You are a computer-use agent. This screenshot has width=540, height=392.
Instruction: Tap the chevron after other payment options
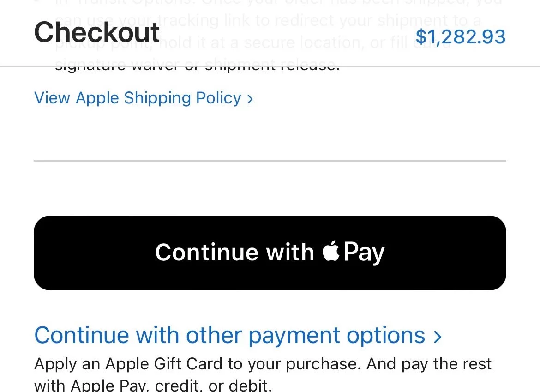click(x=438, y=337)
